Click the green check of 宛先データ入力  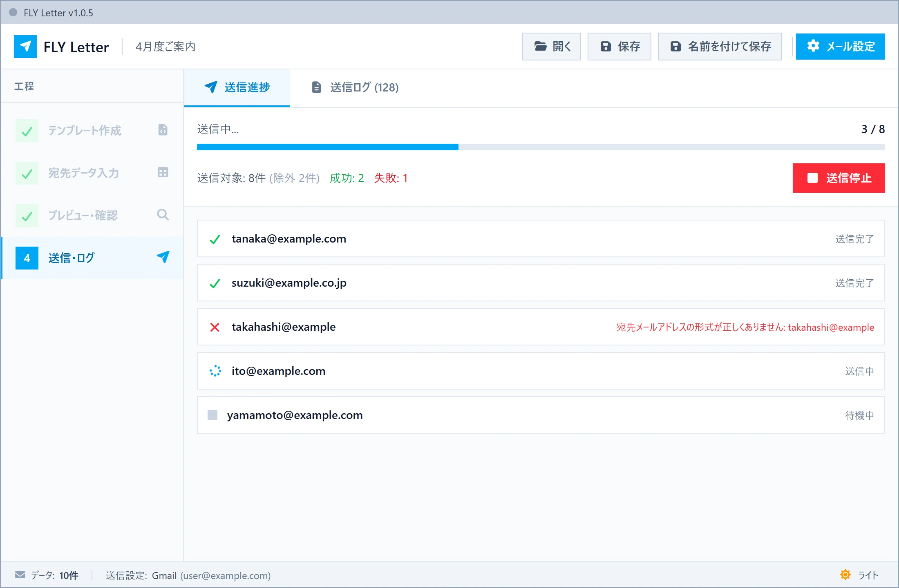[x=27, y=173]
